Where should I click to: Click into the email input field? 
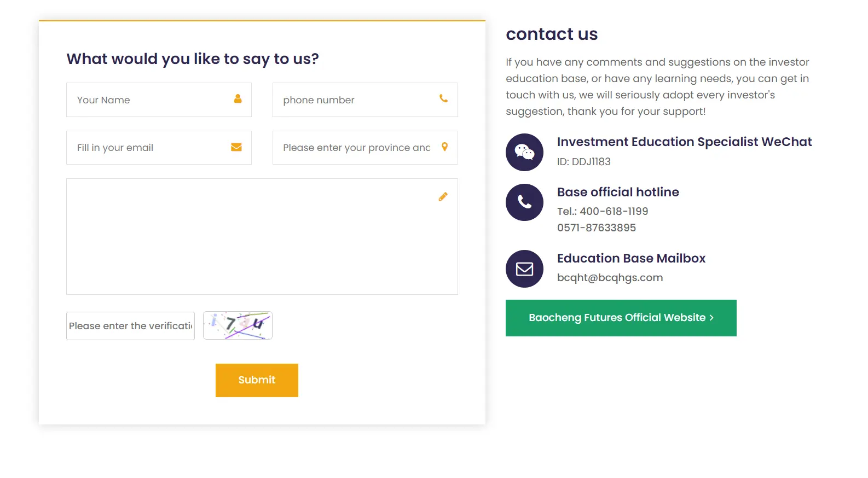[151, 148]
